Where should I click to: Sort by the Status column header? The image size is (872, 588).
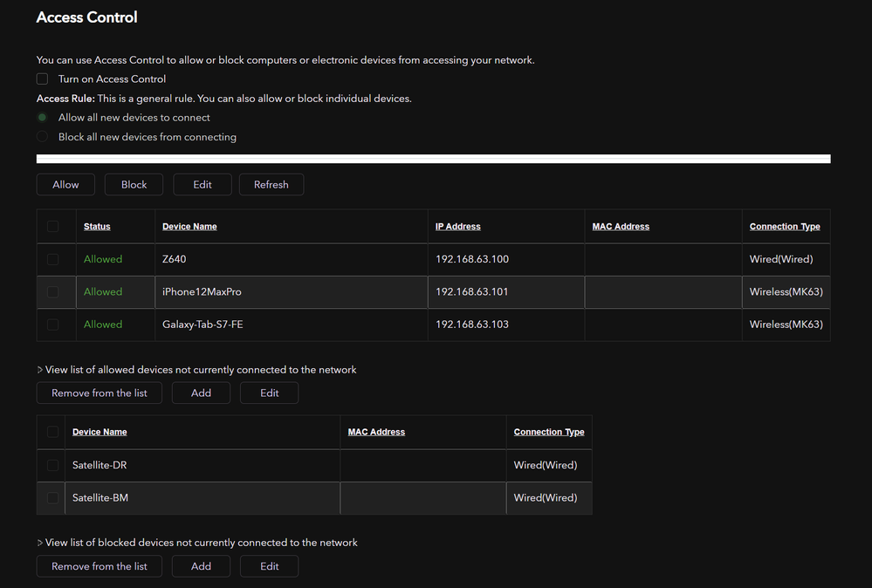[x=97, y=227]
